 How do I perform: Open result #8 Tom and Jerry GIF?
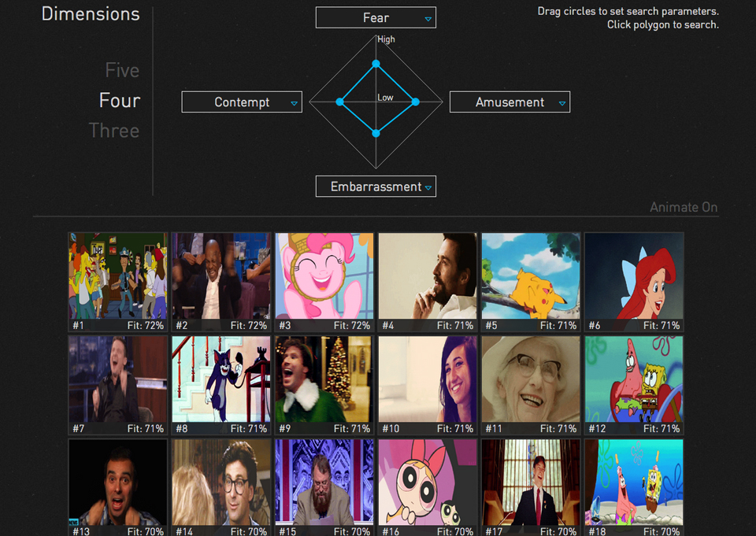click(x=220, y=385)
